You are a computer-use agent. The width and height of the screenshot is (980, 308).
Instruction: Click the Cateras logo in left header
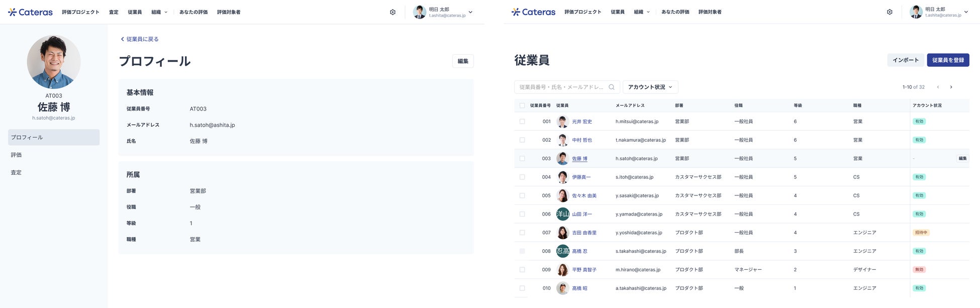(30, 12)
